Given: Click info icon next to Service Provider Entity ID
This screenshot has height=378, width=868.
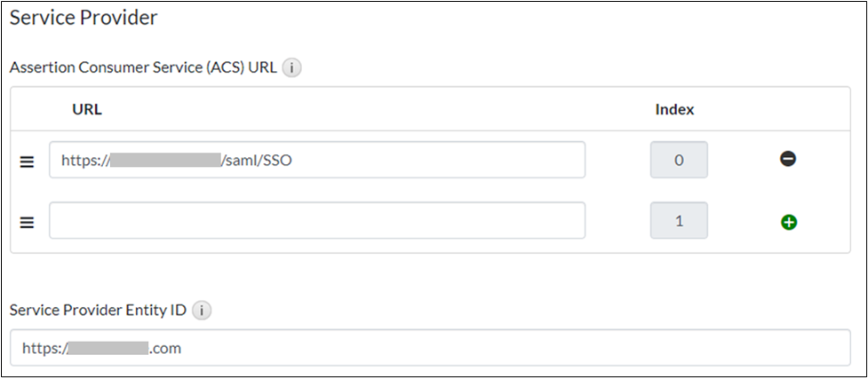Looking at the screenshot, I should (203, 311).
